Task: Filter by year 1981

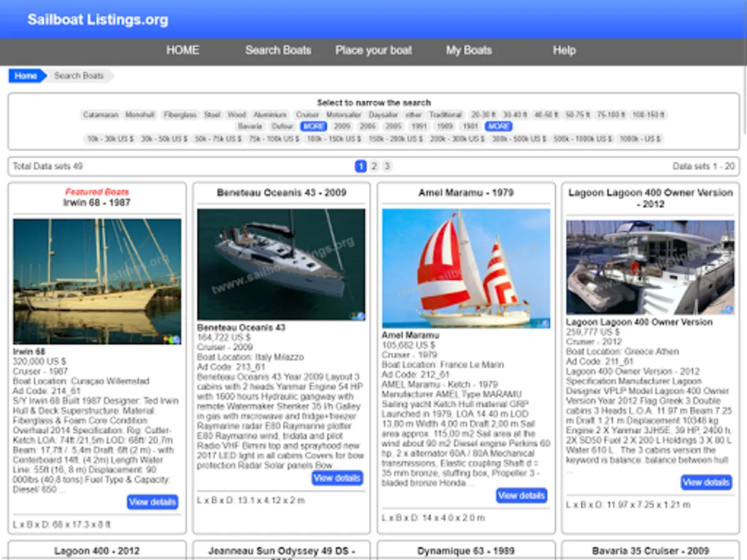Action: coord(471,126)
